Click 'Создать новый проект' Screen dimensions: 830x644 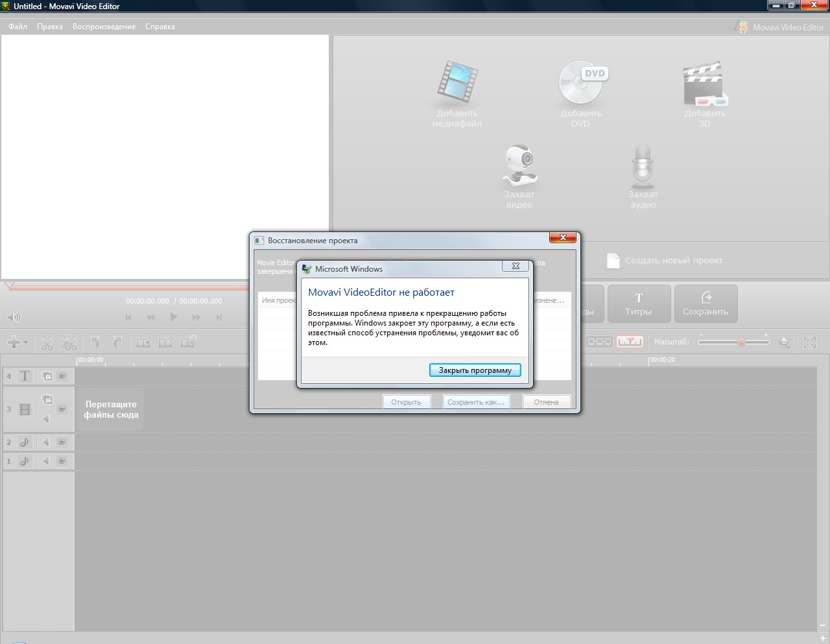(665, 261)
